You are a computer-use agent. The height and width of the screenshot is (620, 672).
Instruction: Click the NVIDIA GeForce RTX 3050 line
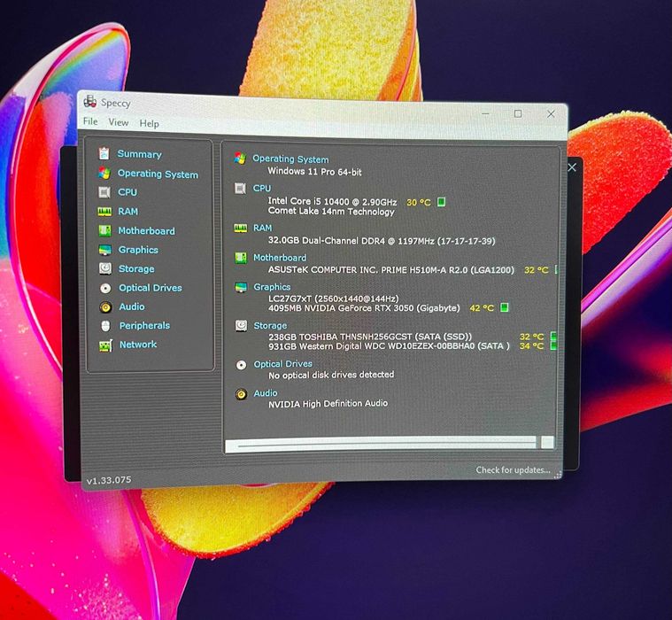tap(364, 308)
